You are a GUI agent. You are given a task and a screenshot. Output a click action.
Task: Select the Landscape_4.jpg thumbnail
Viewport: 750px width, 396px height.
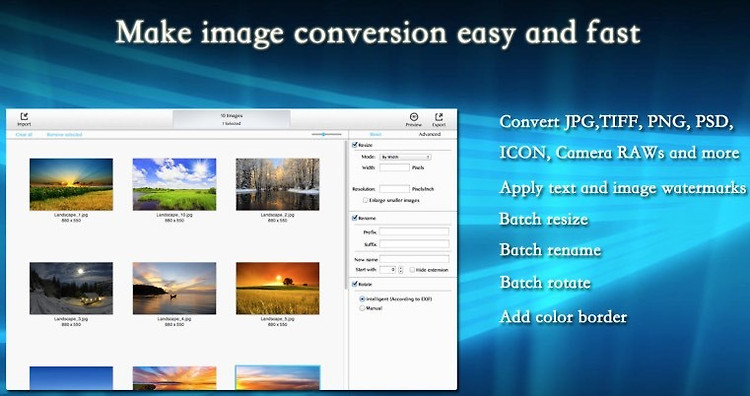click(175, 288)
